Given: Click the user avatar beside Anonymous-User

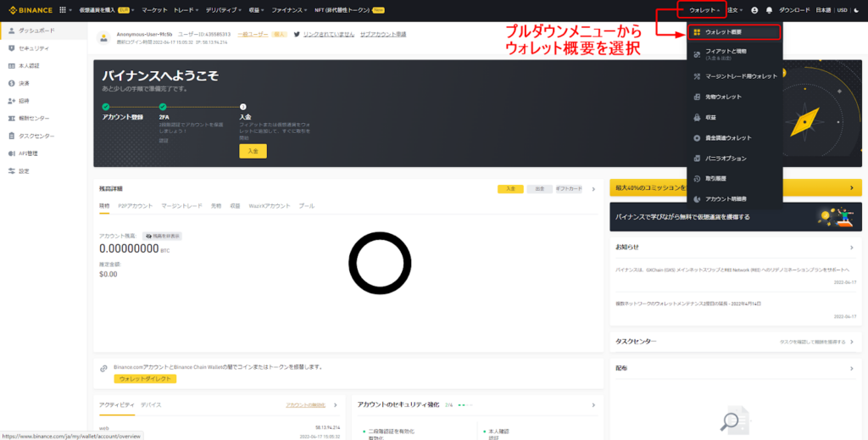Looking at the screenshot, I should tap(103, 37).
